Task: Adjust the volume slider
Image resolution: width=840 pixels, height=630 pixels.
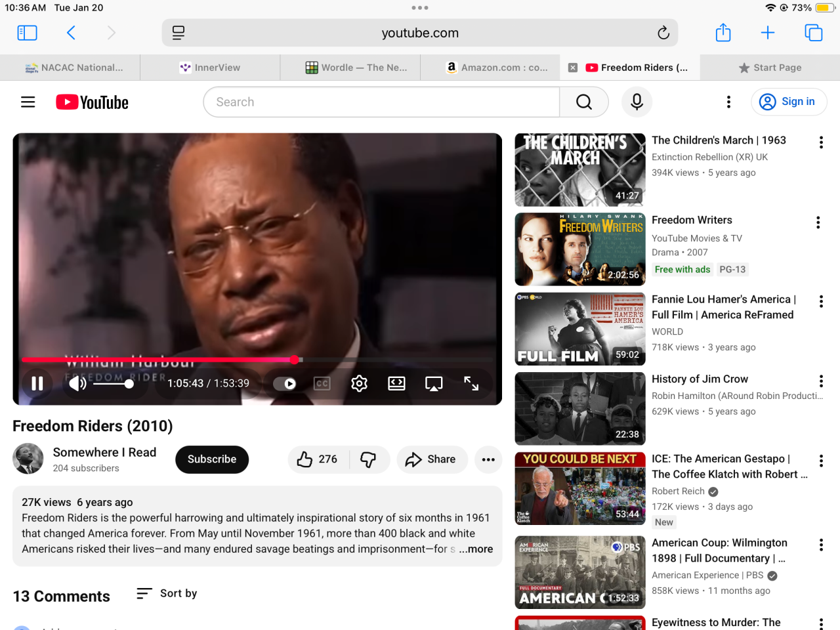Action: pyautogui.click(x=113, y=384)
